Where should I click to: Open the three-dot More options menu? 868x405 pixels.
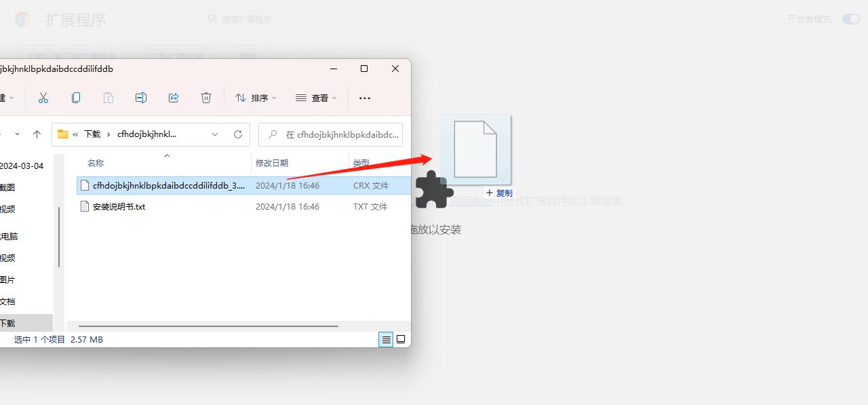coord(365,98)
